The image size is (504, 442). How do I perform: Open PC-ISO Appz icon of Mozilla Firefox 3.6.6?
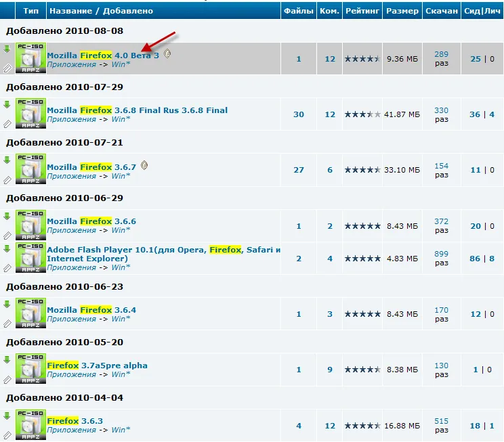point(30,225)
